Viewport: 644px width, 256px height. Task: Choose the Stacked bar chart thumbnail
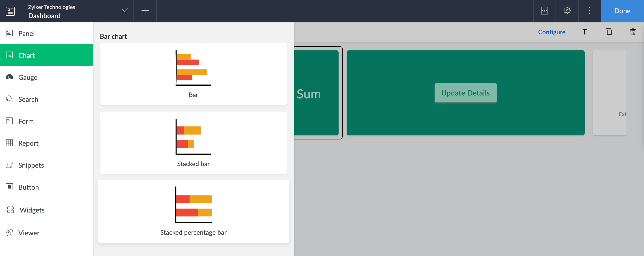click(x=193, y=143)
